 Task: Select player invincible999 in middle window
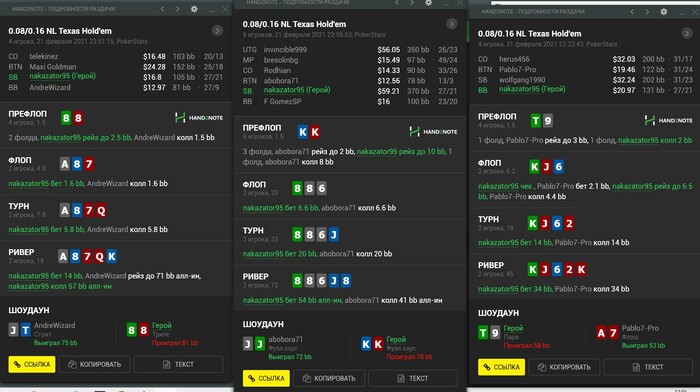pos(285,50)
